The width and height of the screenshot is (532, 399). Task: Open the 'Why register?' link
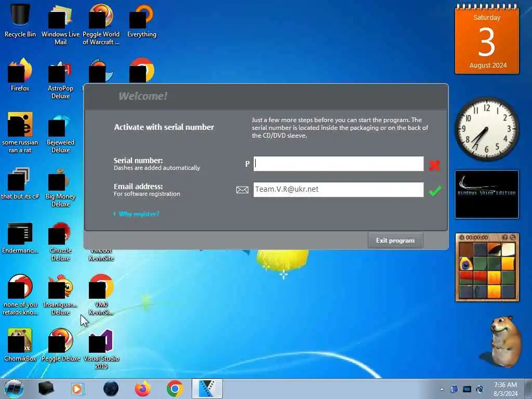(x=139, y=214)
